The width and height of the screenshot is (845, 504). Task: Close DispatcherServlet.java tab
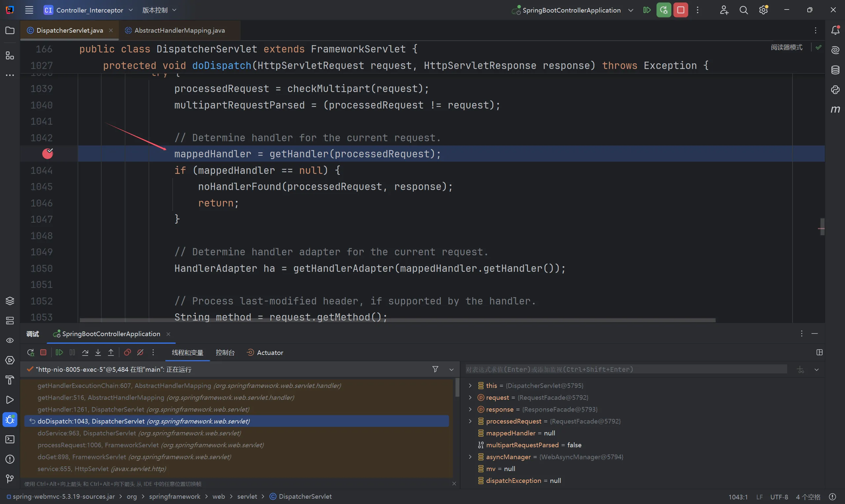coord(111,30)
